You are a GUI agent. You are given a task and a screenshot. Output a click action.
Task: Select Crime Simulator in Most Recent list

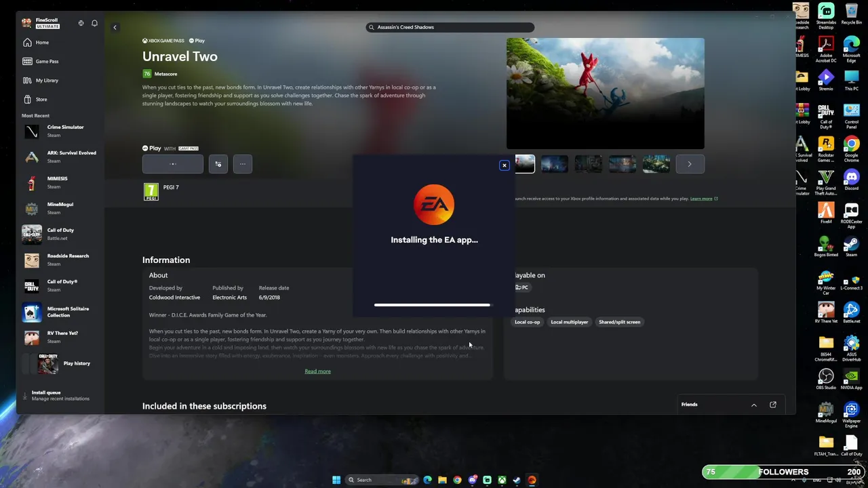pyautogui.click(x=60, y=131)
